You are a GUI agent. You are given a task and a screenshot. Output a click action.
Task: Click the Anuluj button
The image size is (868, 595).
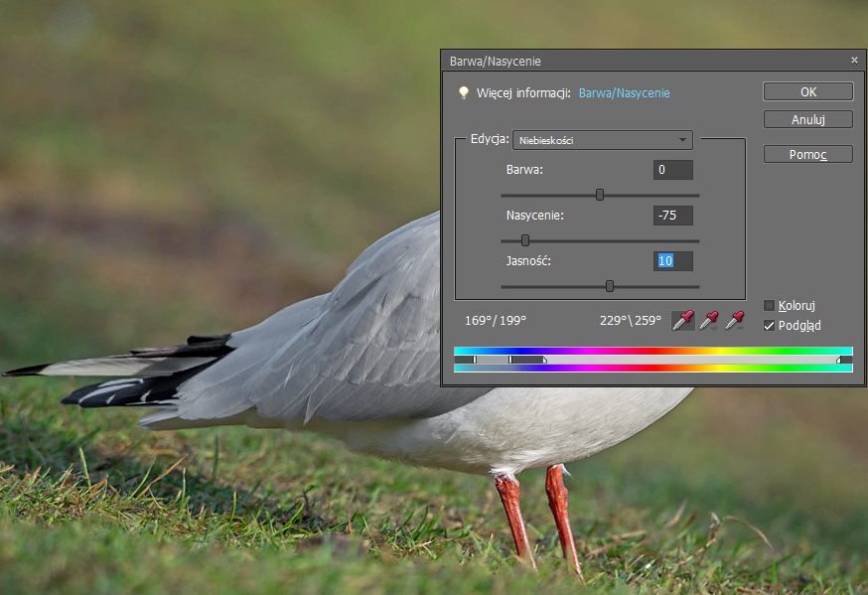tap(808, 119)
